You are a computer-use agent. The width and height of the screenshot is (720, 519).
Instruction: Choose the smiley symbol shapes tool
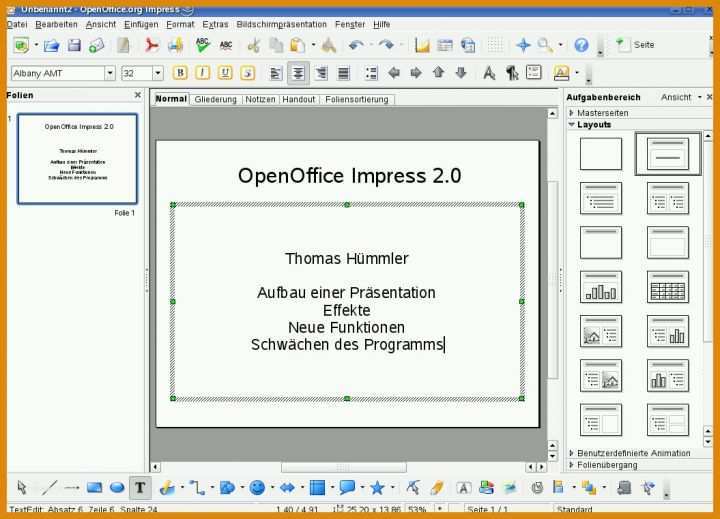point(257,487)
